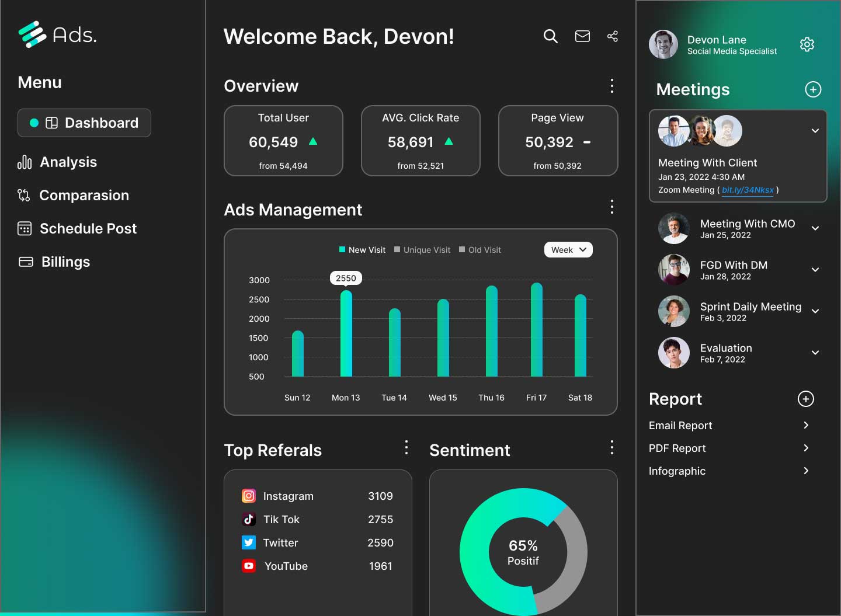The width and height of the screenshot is (841, 616).
Task: Open the Page View card
Action: 558,141
